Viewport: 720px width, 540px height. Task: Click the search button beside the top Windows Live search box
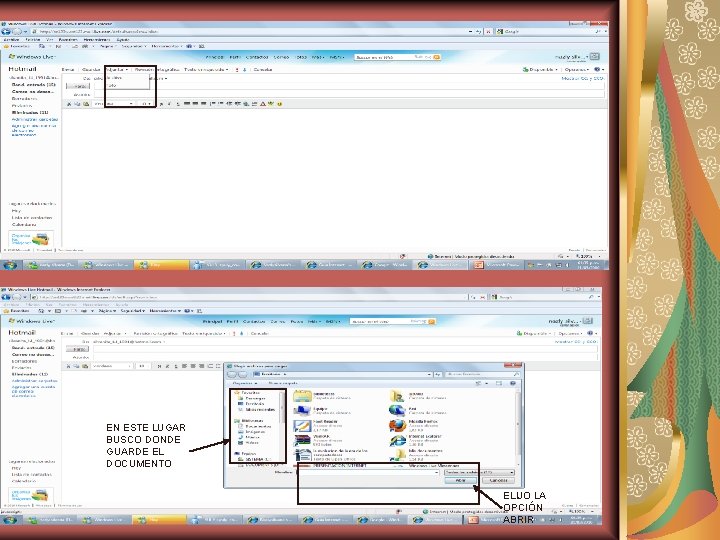[x=436, y=57]
